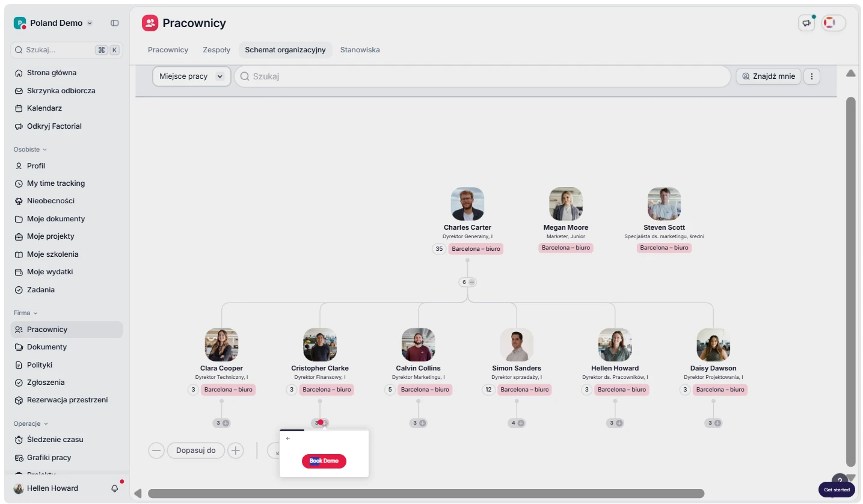The width and height of the screenshot is (863, 504).
Task: Switch to Pracownicy tab
Action: click(168, 50)
